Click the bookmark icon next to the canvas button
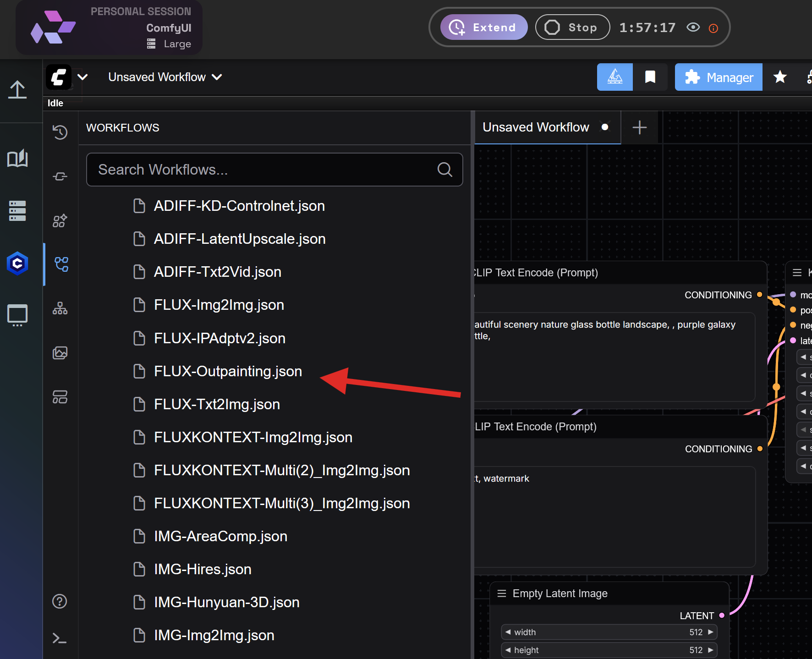The height and width of the screenshot is (659, 812). (x=650, y=77)
